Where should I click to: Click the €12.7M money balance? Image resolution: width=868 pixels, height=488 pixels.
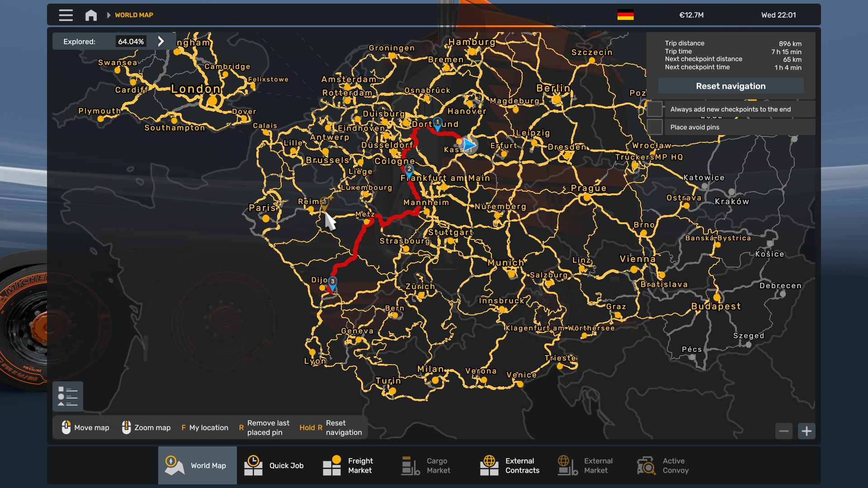click(691, 15)
